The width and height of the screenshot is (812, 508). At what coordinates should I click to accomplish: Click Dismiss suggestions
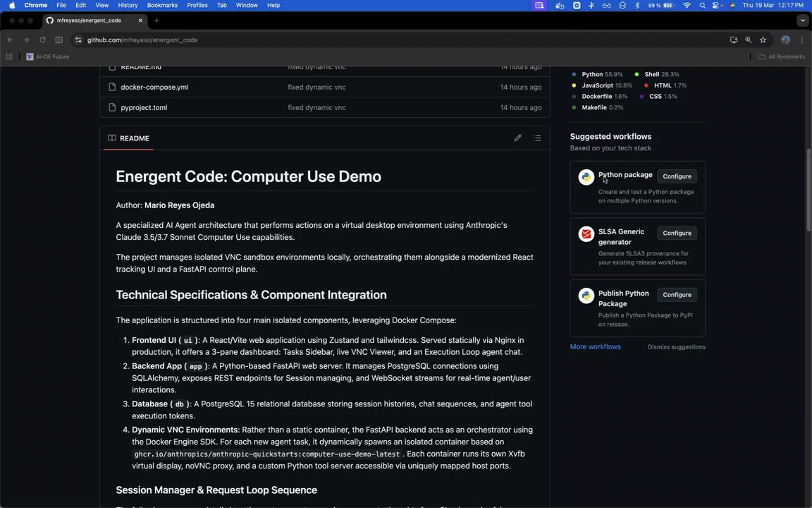point(677,347)
